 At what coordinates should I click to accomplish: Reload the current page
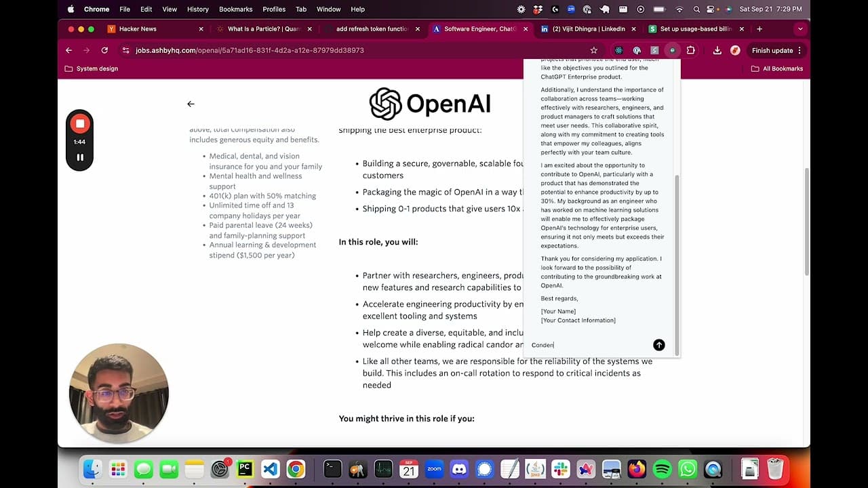coord(104,50)
